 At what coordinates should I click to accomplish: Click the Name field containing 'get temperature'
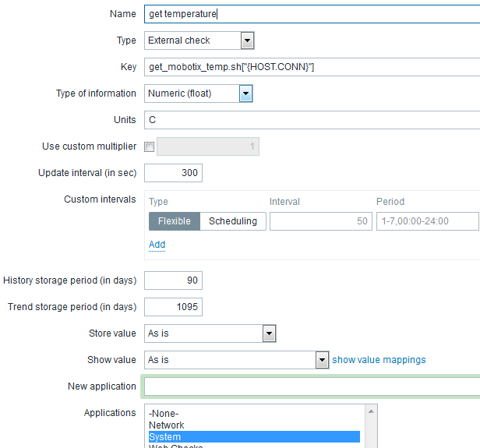pyautogui.click(x=312, y=14)
